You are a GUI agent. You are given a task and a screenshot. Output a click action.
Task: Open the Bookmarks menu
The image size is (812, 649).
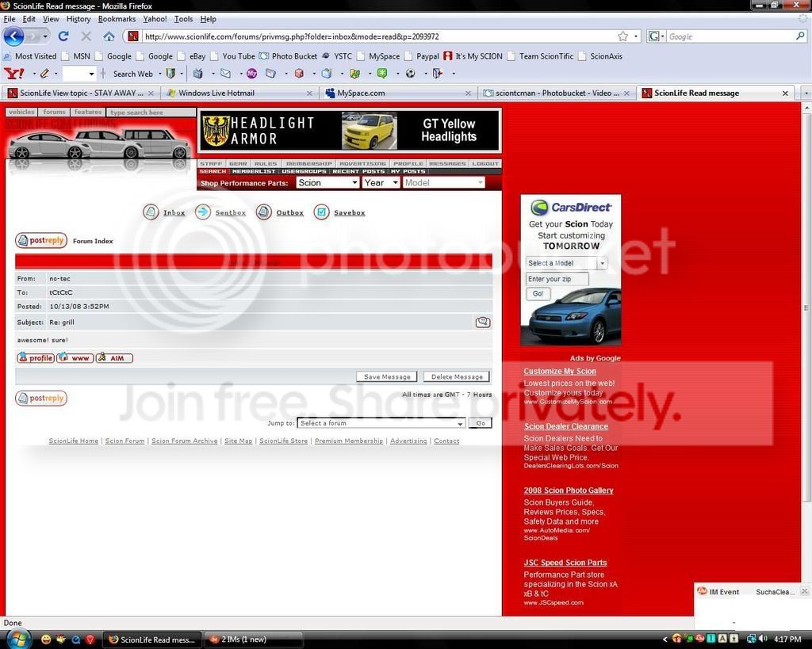coord(117,18)
